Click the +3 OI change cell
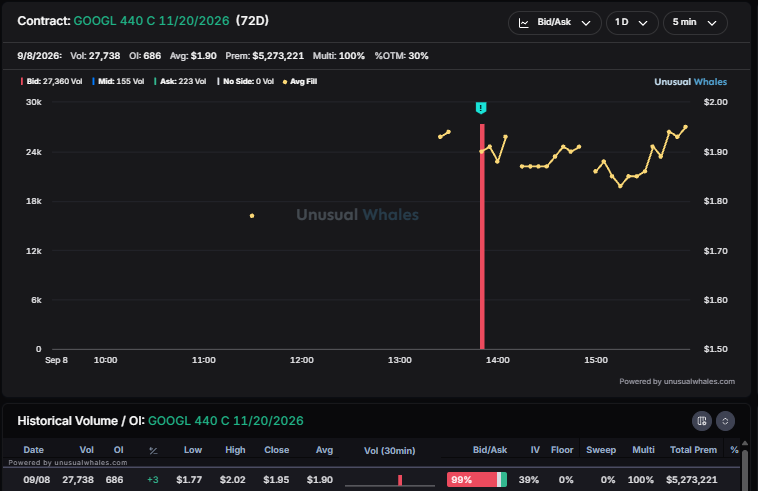This screenshot has width=758, height=491. point(153,480)
